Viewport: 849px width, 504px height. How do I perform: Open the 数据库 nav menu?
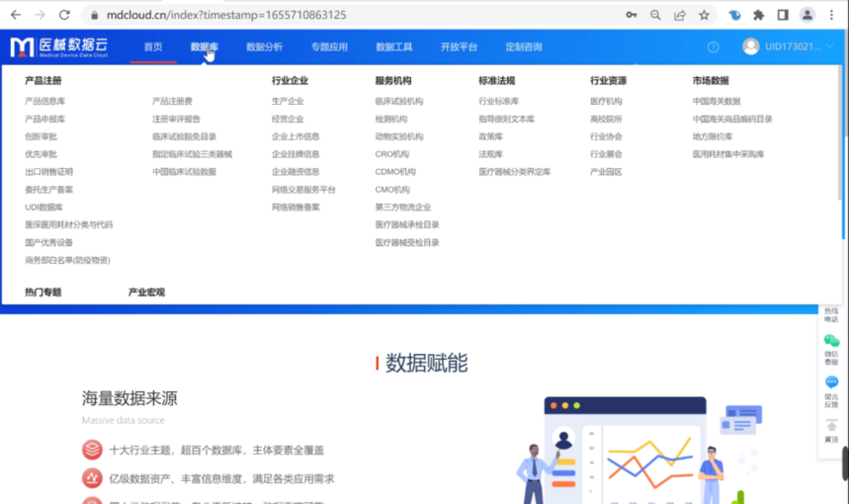(205, 47)
